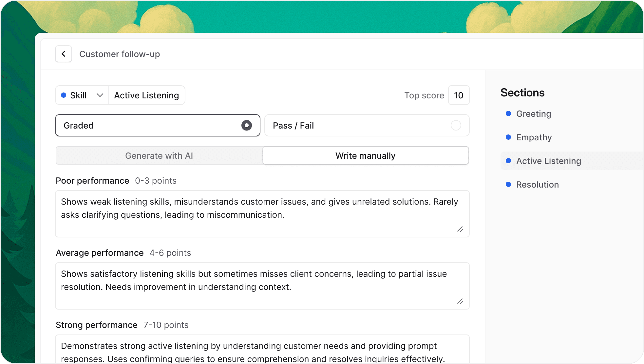Click the blue dot next to Greeting

(x=508, y=113)
